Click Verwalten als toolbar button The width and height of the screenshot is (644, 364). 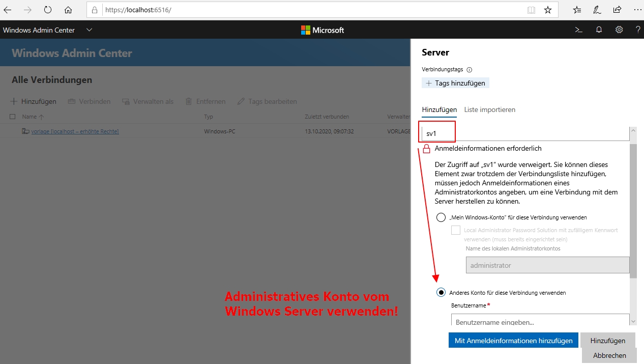(148, 101)
